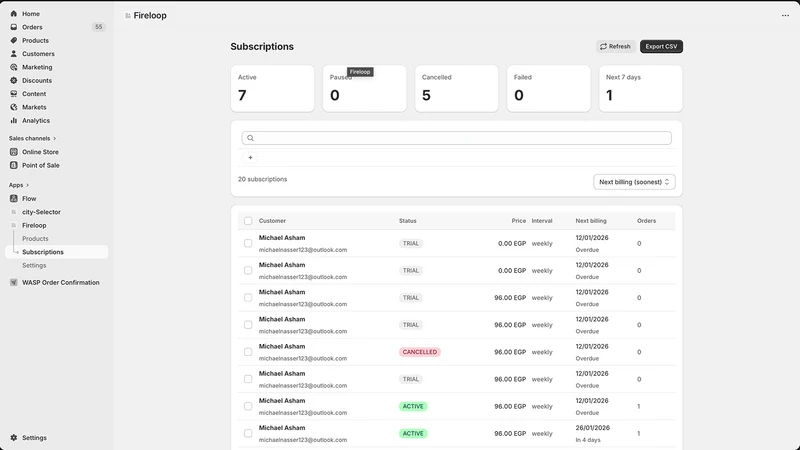This screenshot has width=800, height=450.
Task: Select the ACTIVE Overdue subscription checkbox
Action: point(248,406)
